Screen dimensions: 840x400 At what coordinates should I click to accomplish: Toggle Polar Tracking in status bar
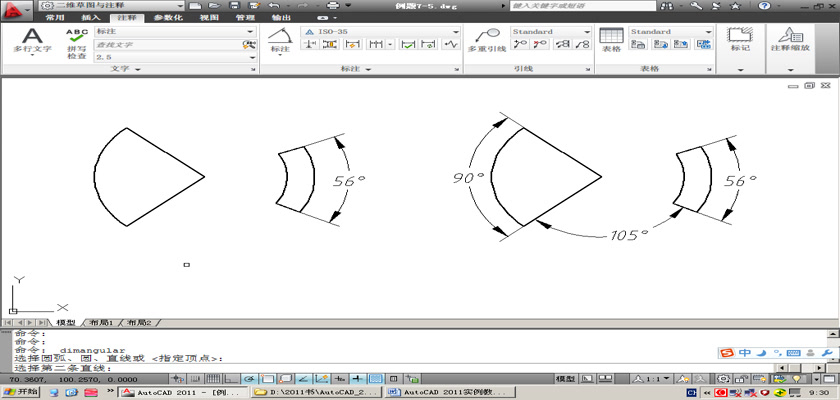pos(250,379)
